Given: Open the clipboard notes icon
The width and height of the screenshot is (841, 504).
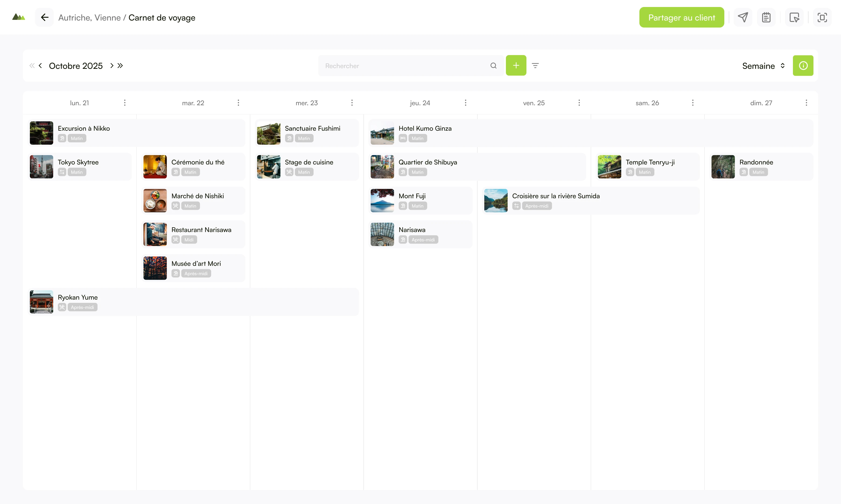Looking at the screenshot, I should click(766, 17).
